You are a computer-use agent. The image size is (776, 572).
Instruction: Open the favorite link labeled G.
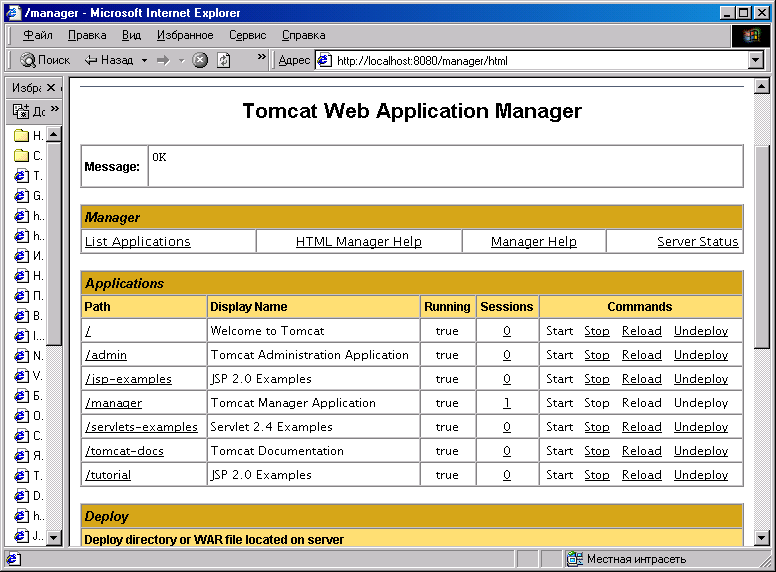click(x=29, y=196)
